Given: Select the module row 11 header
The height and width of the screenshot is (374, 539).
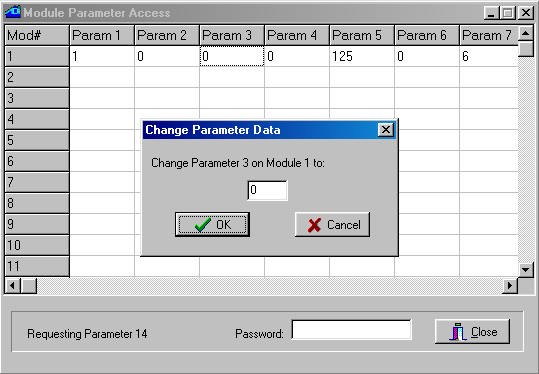Looking at the screenshot, I should tap(37, 266).
